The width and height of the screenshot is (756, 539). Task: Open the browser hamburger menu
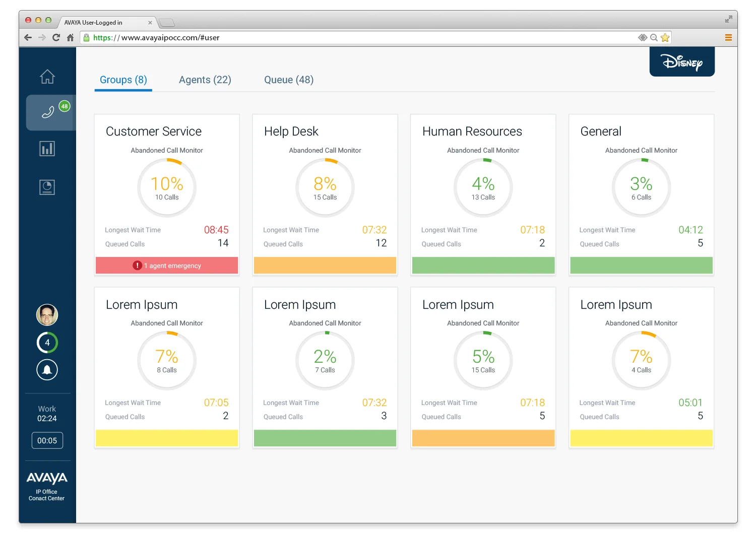tap(728, 37)
